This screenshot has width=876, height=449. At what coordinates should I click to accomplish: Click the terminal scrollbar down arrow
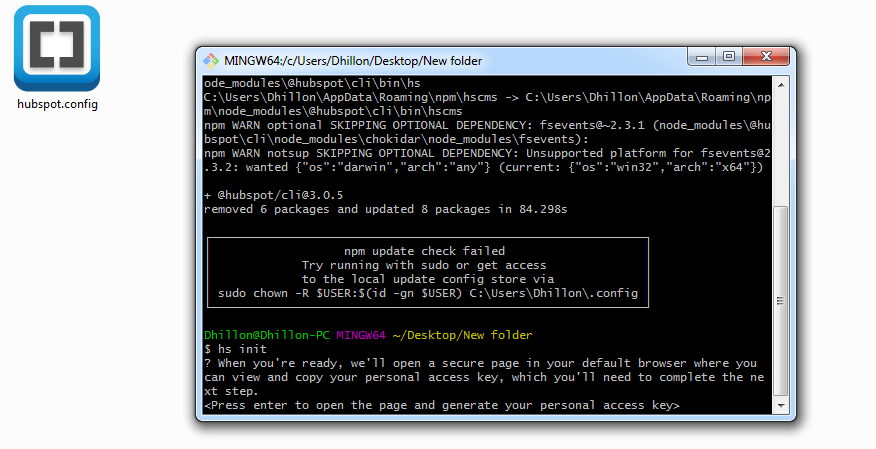coord(780,405)
